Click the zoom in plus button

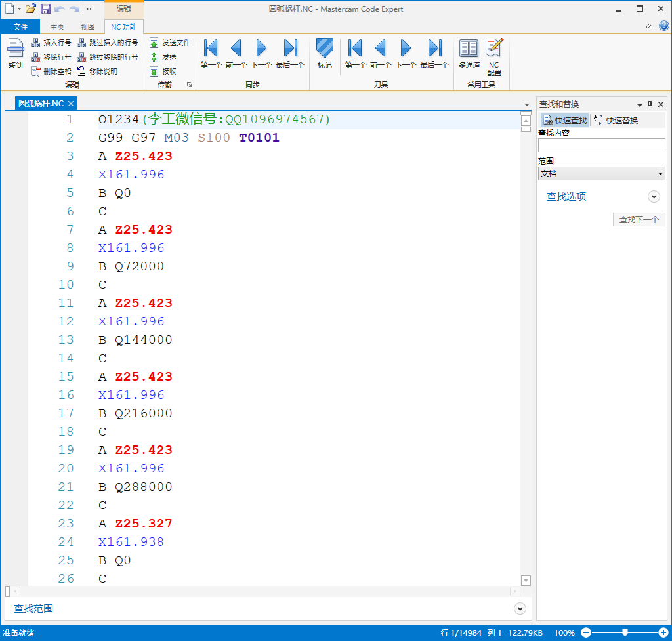point(663,632)
